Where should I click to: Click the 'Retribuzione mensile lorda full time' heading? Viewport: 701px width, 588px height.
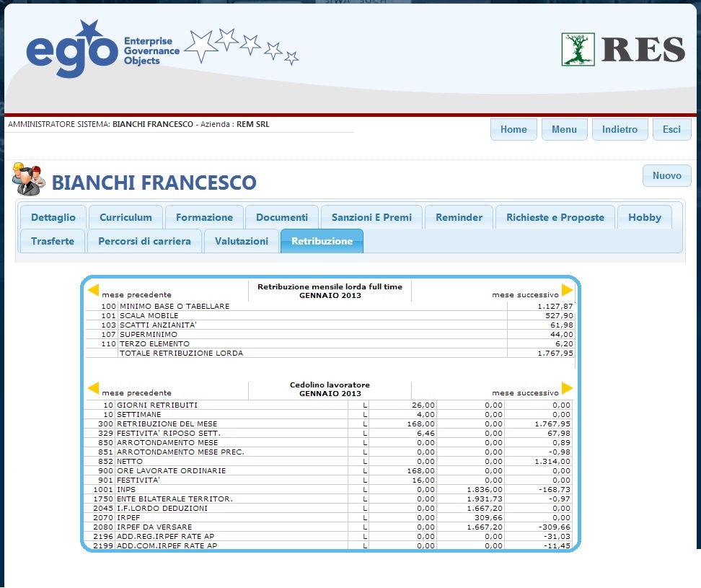pos(330,286)
